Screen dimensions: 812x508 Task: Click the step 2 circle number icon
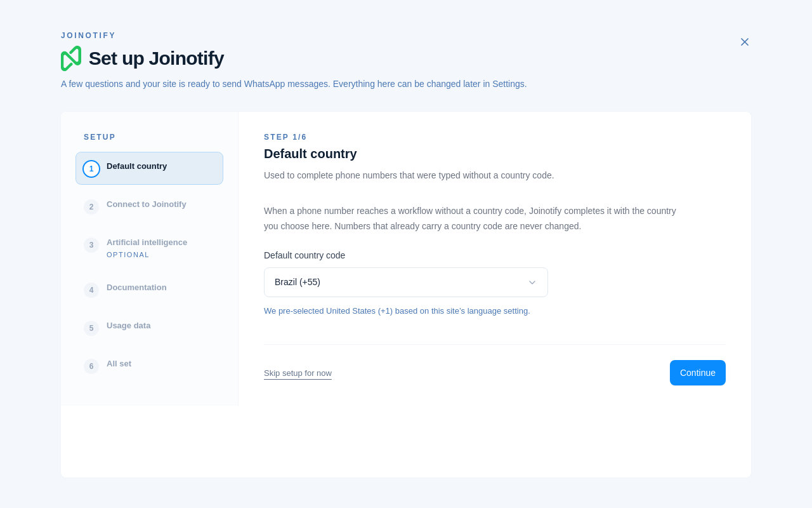point(91,207)
